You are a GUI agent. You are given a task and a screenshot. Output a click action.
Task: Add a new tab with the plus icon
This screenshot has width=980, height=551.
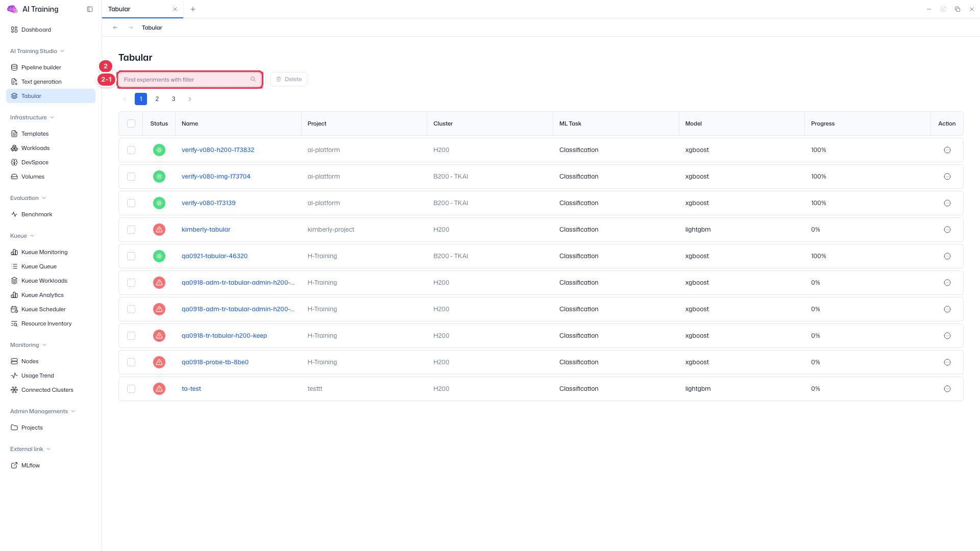193,9
